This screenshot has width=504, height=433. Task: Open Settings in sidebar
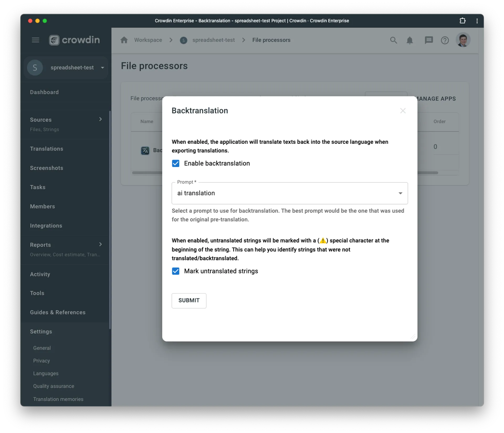click(x=41, y=332)
